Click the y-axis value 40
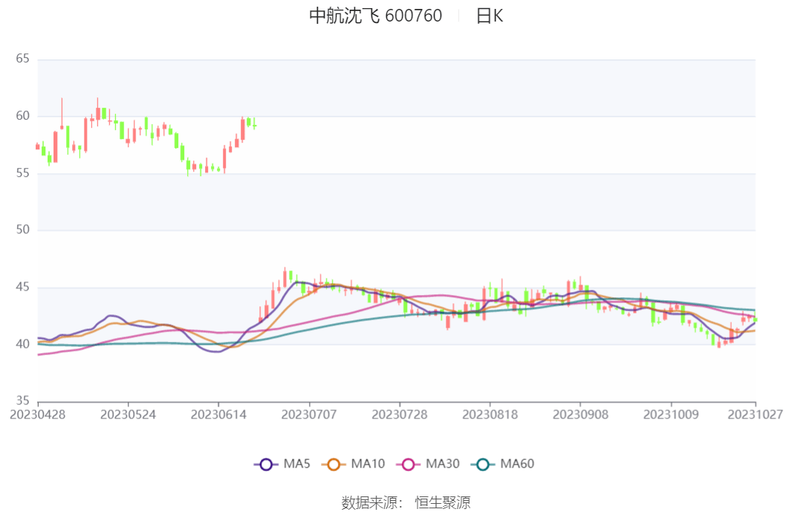Image resolution: width=812 pixels, height=512 pixels. [x=23, y=344]
